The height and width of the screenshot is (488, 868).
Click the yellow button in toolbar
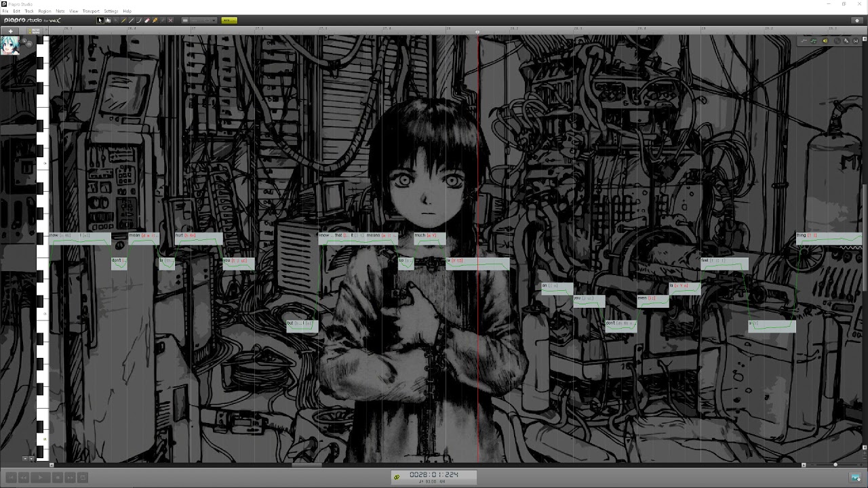(x=229, y=20)
